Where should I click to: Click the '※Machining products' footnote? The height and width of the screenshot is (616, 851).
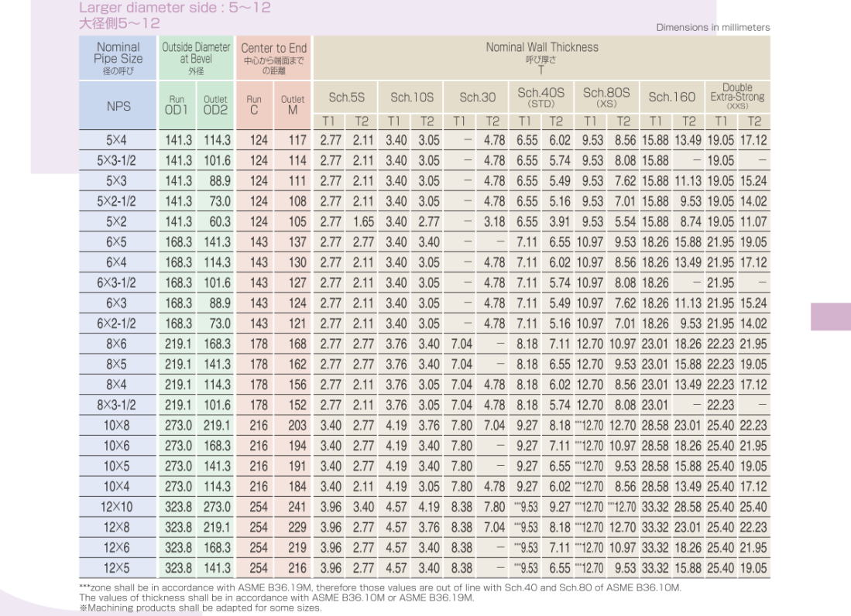201,607
